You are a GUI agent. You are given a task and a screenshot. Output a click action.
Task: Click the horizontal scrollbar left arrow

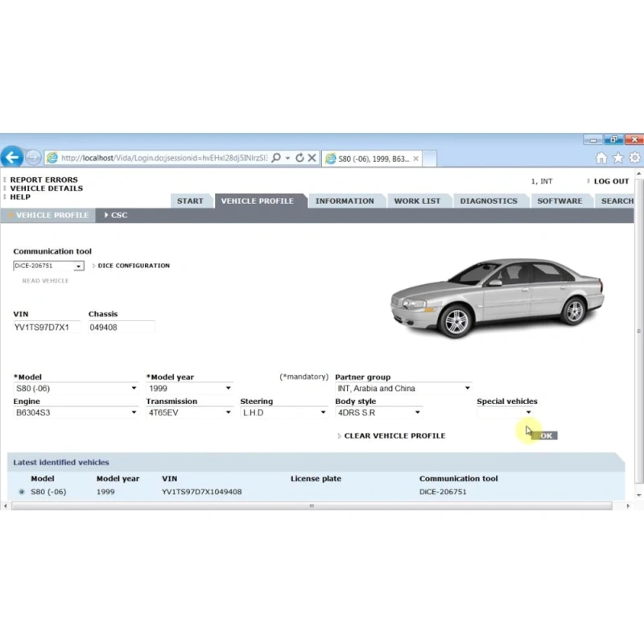point(5,506)
